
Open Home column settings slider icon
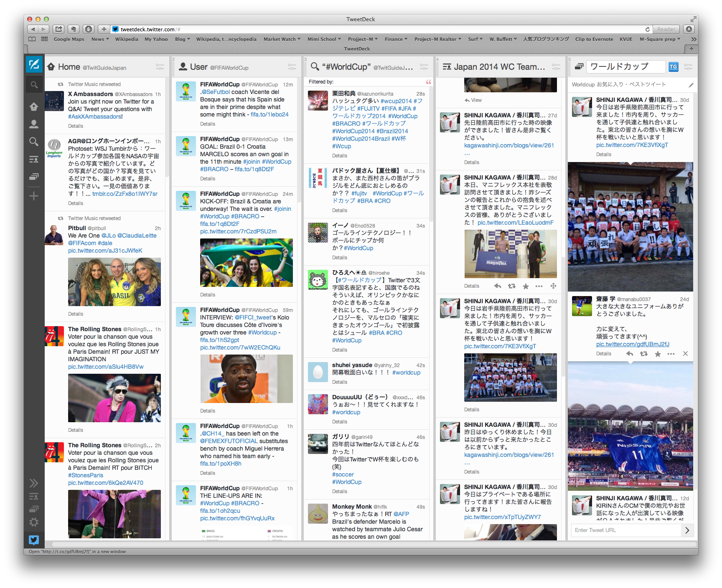pyautogui.click(x=160, y=67)
